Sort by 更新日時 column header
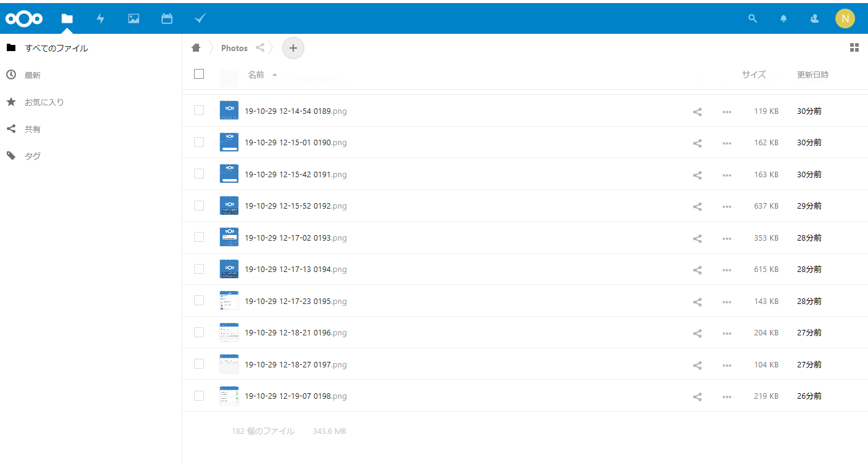 (x=813, y=74)
